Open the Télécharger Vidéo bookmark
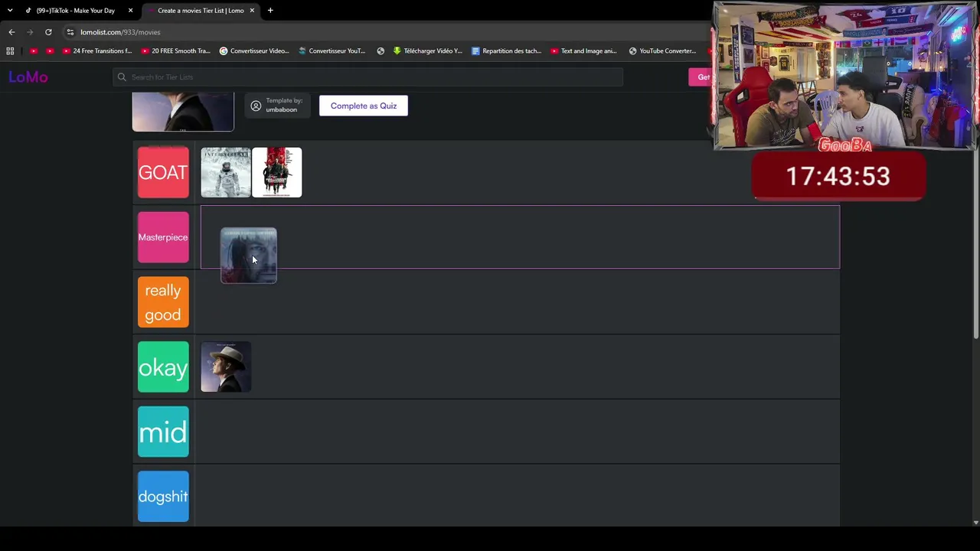980x551 pixels. pyautogui.click(x=427, y=51)
